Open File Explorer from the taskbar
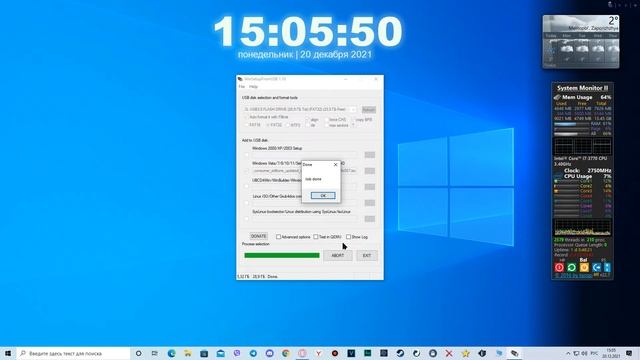 coord(187,353)
